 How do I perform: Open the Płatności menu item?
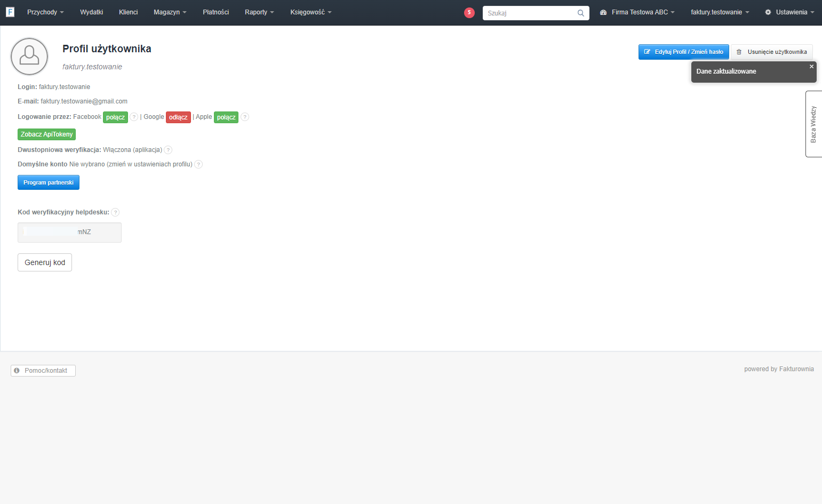pyautogui.click(x=216, y=12)
